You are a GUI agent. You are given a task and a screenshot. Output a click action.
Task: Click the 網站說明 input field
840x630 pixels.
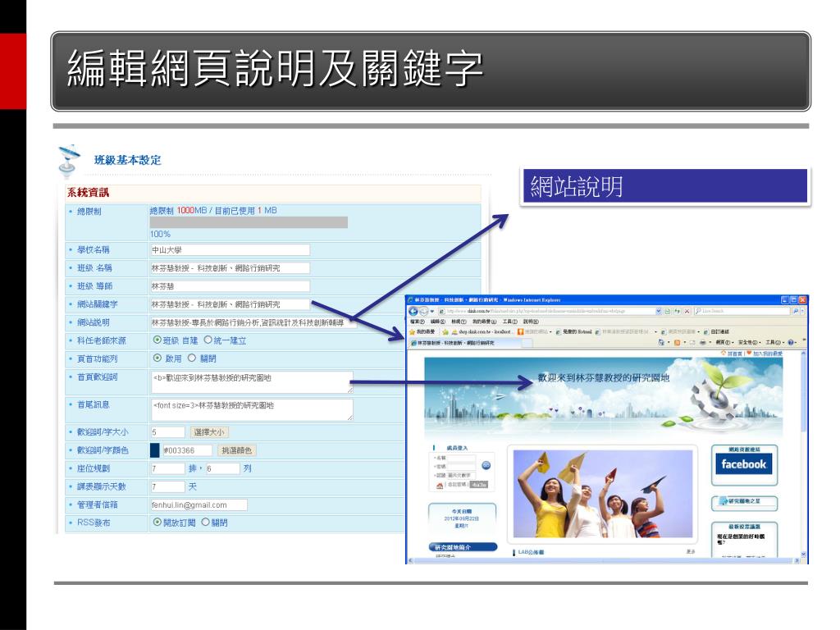pyautogui.click(x=253, y=322)
